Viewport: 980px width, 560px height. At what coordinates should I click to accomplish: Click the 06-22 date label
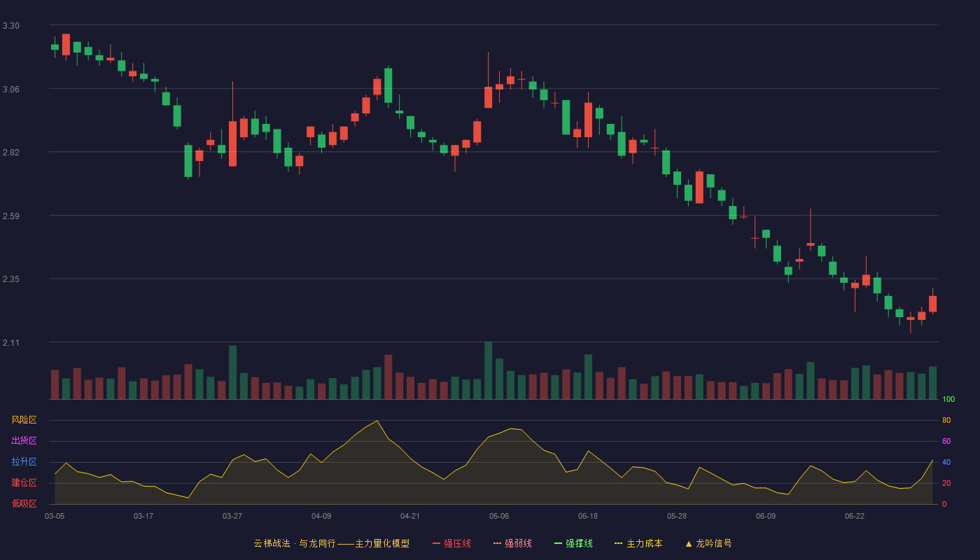coord(855,516)
